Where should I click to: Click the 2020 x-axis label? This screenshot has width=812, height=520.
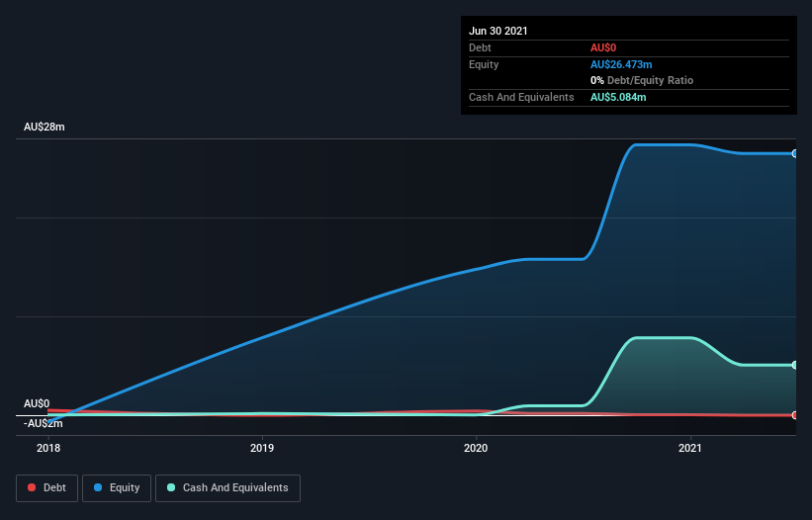coord(476,448)
